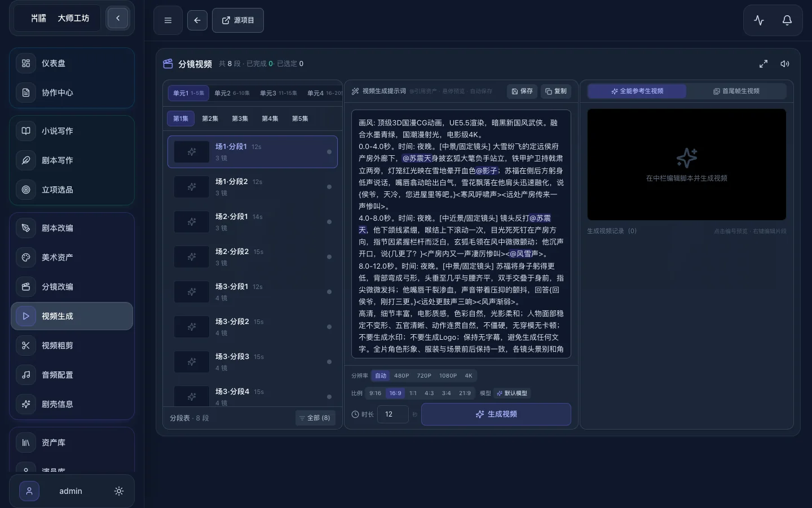Click the speaker volume icon
This screenshot has width=812, height=508.
pos(785,64)
